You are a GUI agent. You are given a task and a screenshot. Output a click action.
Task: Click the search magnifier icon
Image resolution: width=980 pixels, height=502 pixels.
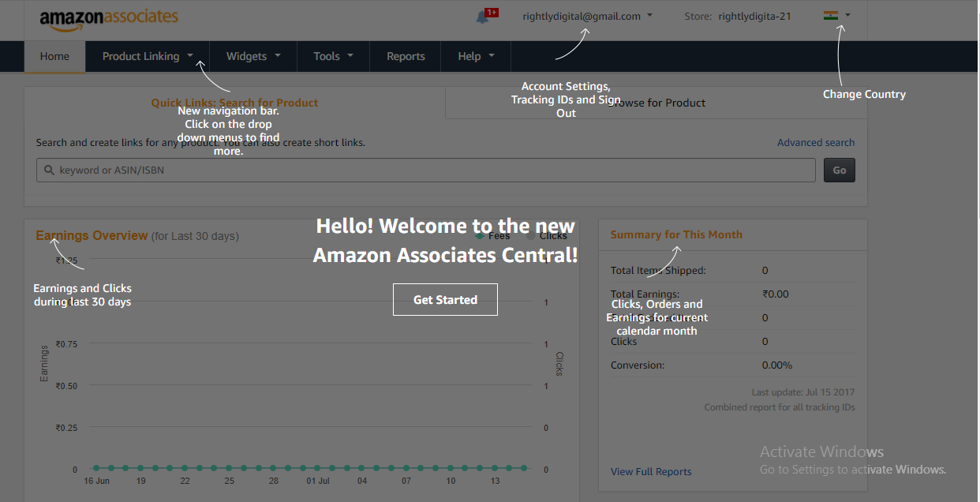point(49,170)
